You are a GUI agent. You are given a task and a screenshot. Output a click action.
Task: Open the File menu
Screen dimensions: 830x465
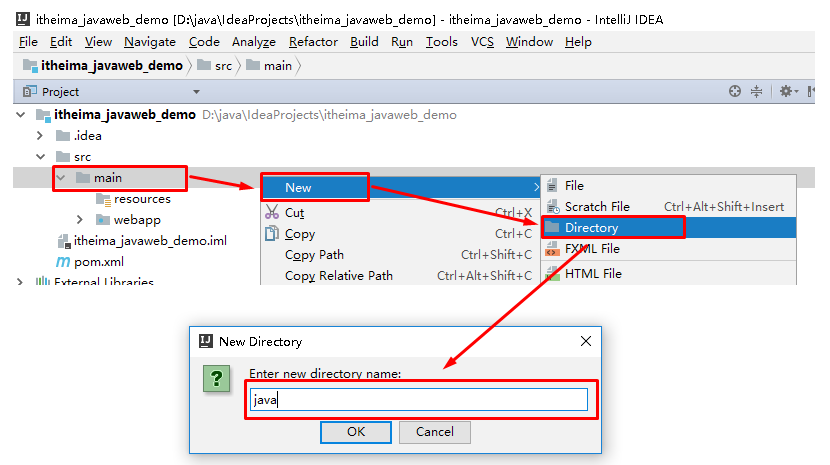(28, 42)
